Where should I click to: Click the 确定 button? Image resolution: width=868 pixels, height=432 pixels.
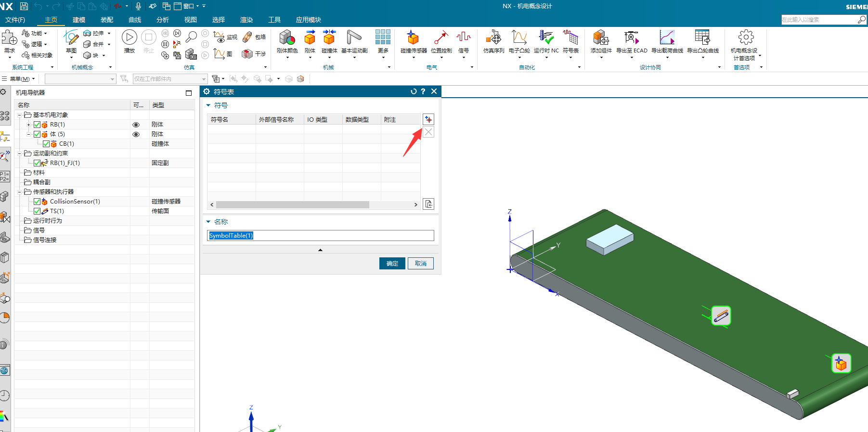click(x=392, y=263)
